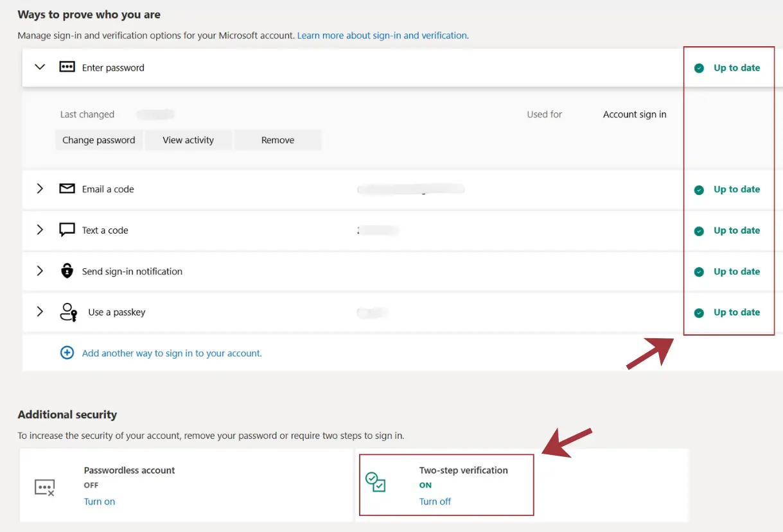Click the lock icon for Send sign-in notification
Image resolution: width=783 pixels, height=532 pixels.
(67, 271)
